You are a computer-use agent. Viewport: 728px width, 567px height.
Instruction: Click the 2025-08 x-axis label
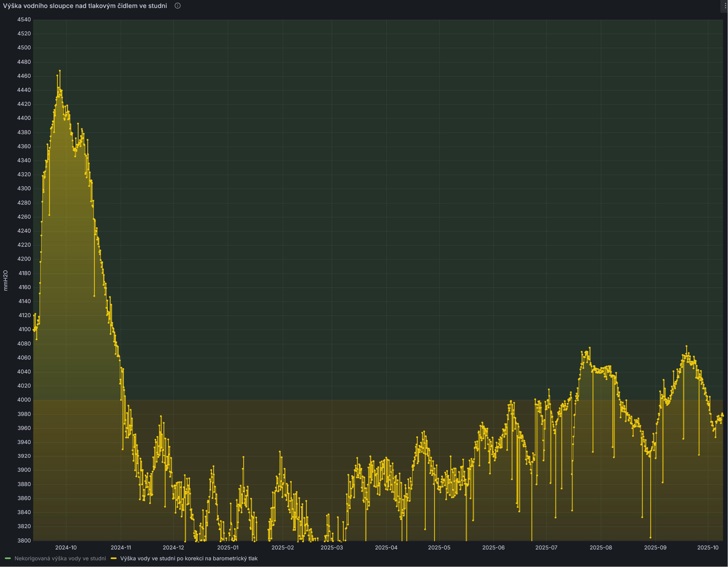point(601,548)
